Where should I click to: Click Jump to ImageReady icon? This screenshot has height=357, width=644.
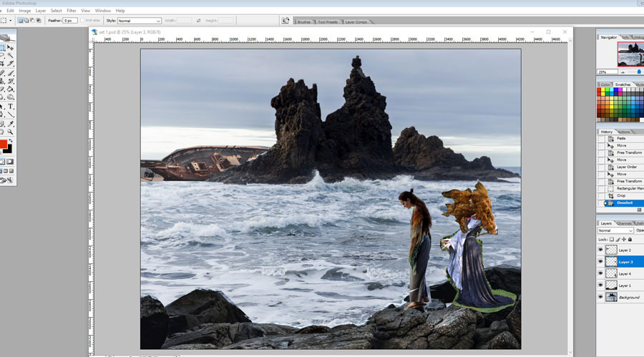click(6, 180)
